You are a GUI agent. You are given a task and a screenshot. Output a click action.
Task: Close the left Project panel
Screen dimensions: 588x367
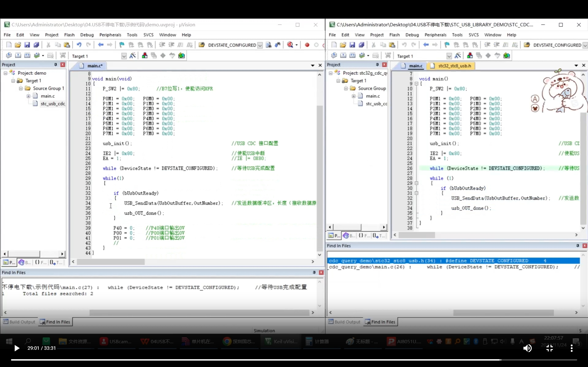click(x=63, y=64)
